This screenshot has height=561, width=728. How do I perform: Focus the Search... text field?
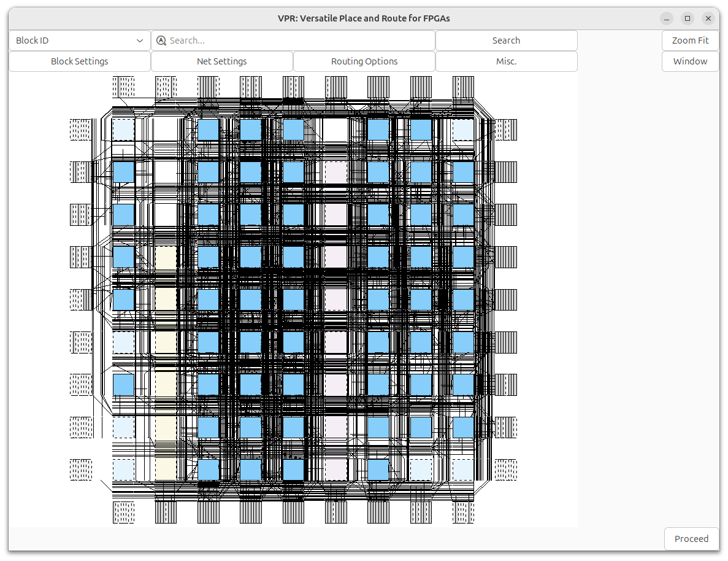point(301,41)
